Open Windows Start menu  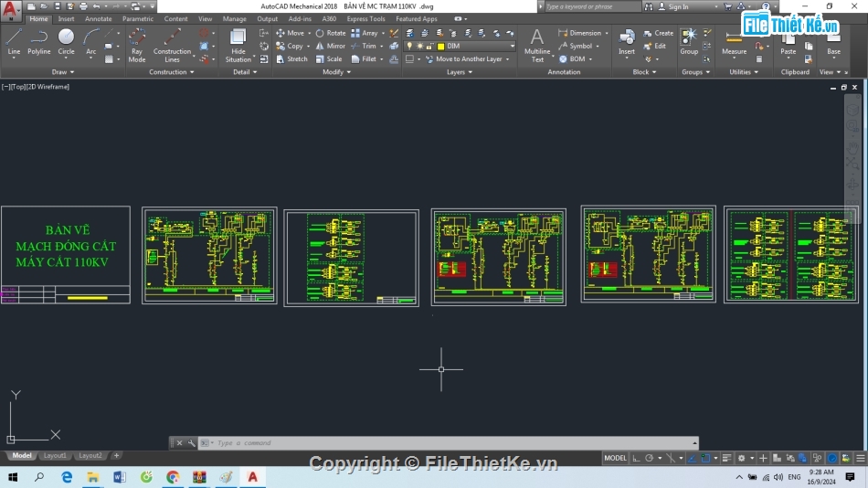click(13, 477)
